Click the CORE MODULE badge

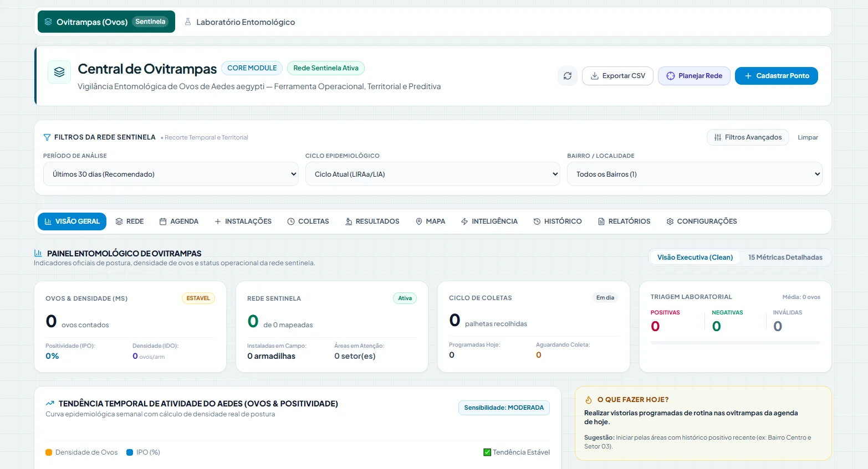[x=252, y=68]
